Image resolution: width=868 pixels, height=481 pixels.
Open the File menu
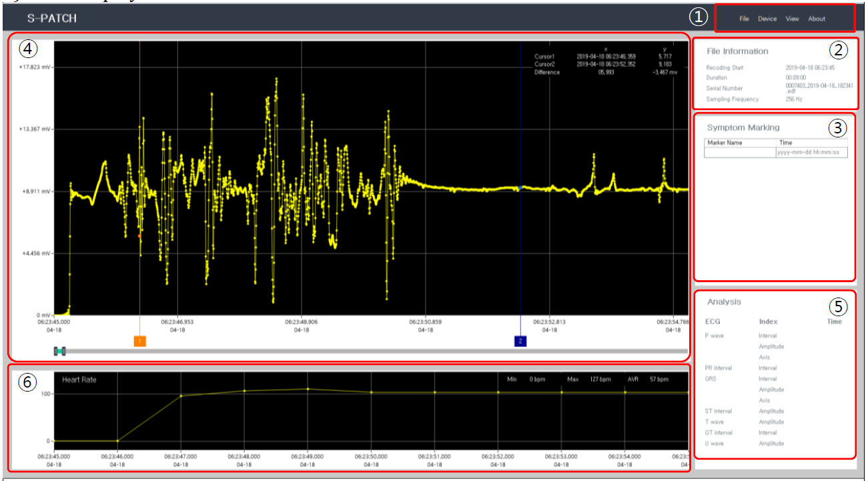pos(744,19)
